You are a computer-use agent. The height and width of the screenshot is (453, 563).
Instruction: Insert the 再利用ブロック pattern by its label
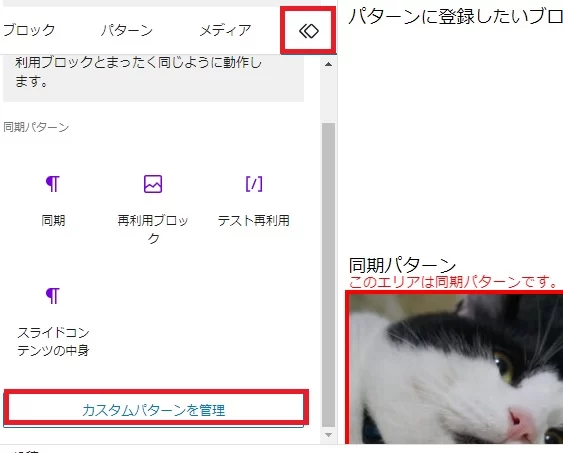pyautogui.click(x=153, y=229)
